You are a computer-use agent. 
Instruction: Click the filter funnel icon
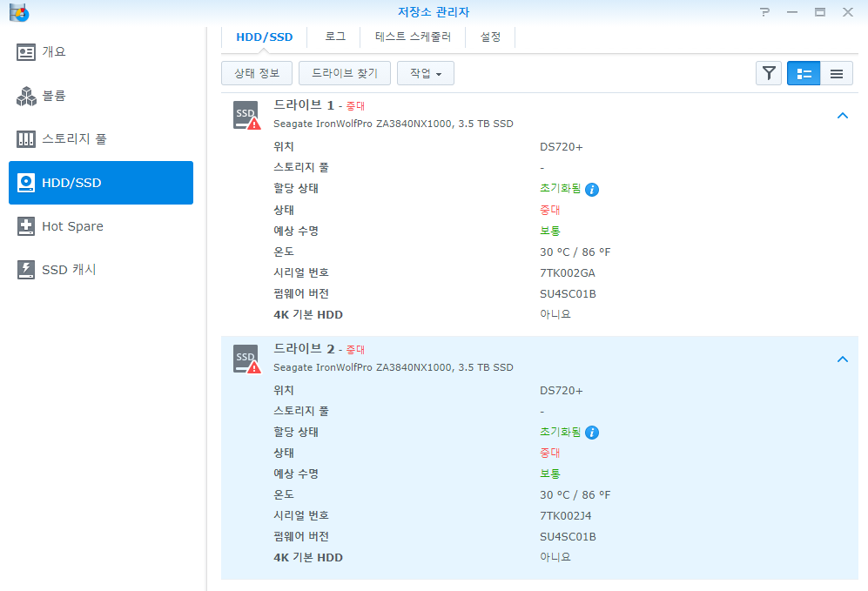[769, 73]
